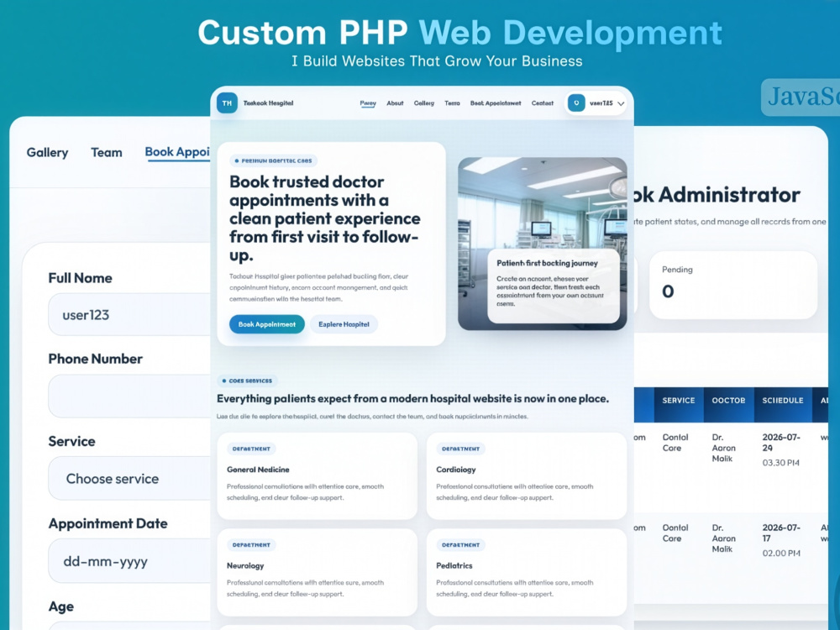
Task: Click the Premium Hospital Care badge
Action: coord(273,160)
